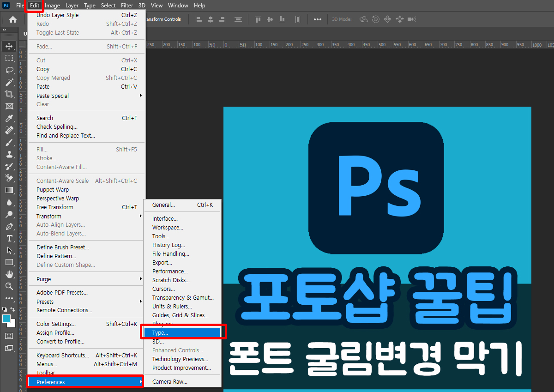
Task: Choose General... preferences entry
Action: (182, 205)
